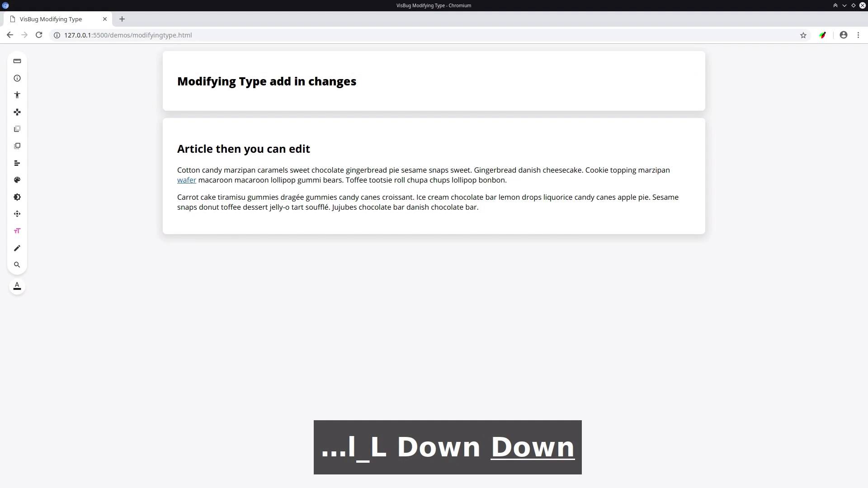The height and width of the screenshot is (488, 868).
Task: Bookmark this page with the star icon
Action: coord(803,35)
